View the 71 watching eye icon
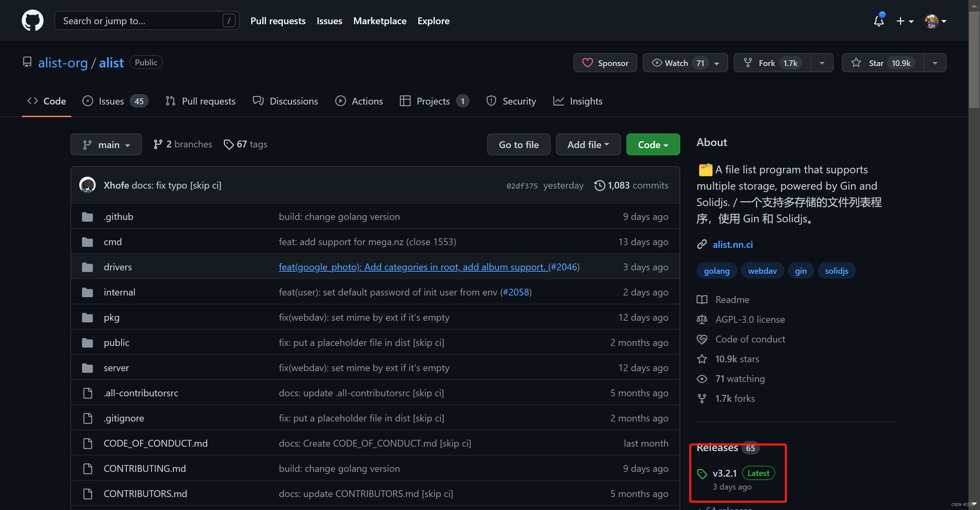Image resolution: width=980 pixels, height=510 pixels. coord(702,379)
